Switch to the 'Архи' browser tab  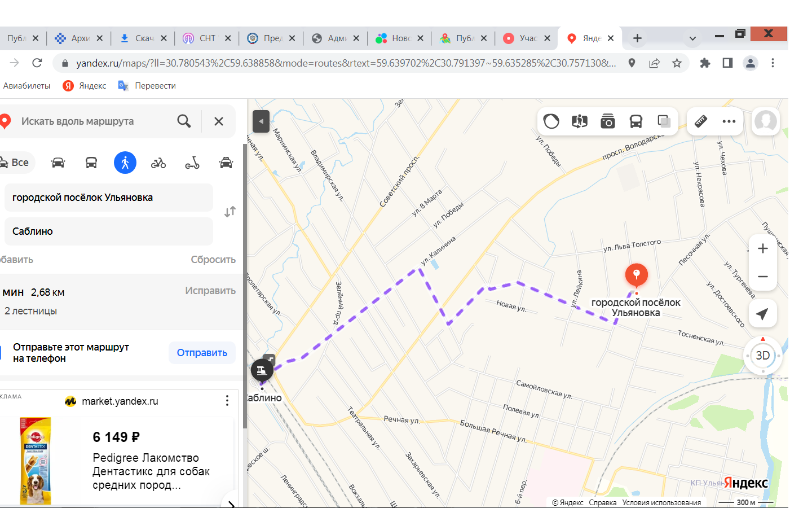(x=79, y=38)
